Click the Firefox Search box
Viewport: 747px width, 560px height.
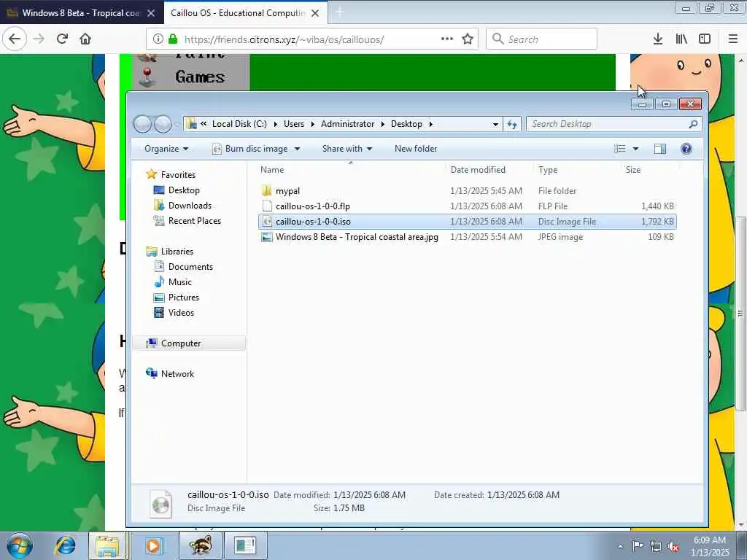tap(542, 39)
